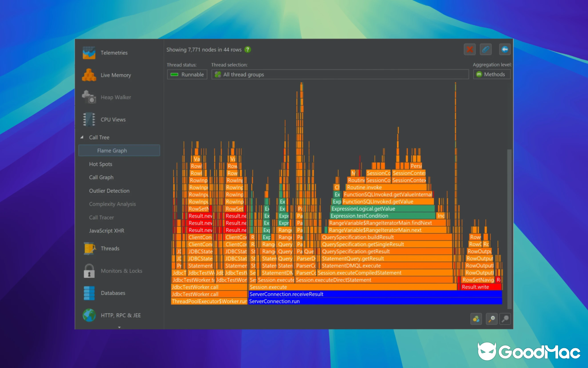Click the red X remove button
The height and width of the screenshot is (368, 588).
(469, 49)
